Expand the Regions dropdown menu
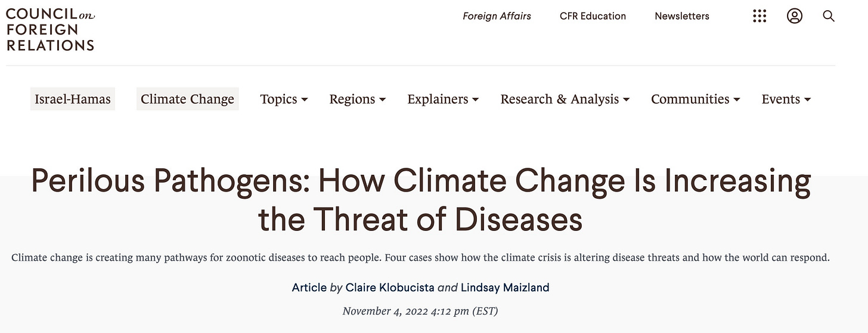 pos(358,99)
